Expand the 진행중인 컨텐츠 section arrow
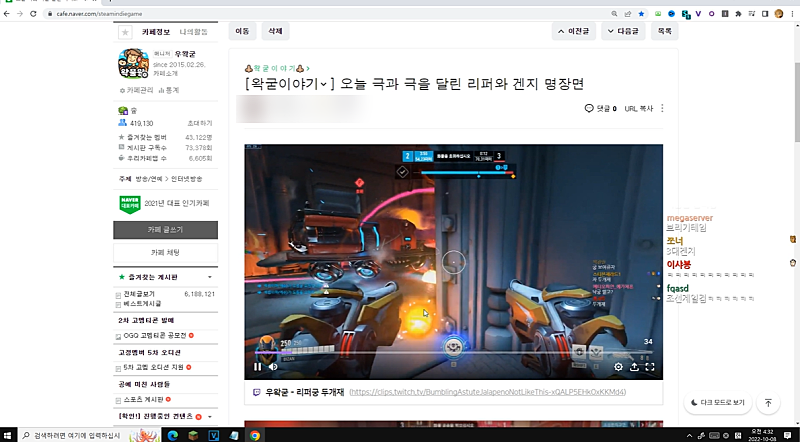The height and width of the screenshot is (442, 800). tap(209, 415)
